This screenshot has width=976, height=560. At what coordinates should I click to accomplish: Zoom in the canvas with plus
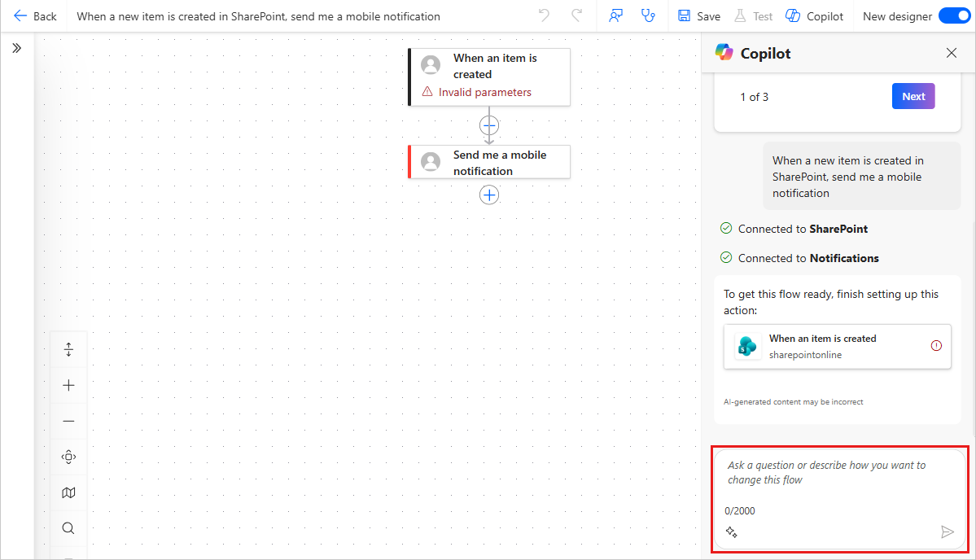tap(68, 386)
